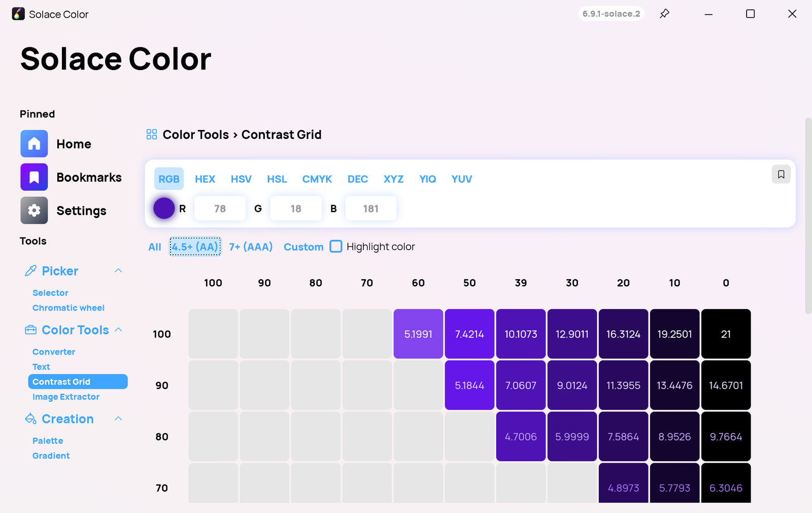Click the Color Tools toolbox icon

[x=30, y=330]
